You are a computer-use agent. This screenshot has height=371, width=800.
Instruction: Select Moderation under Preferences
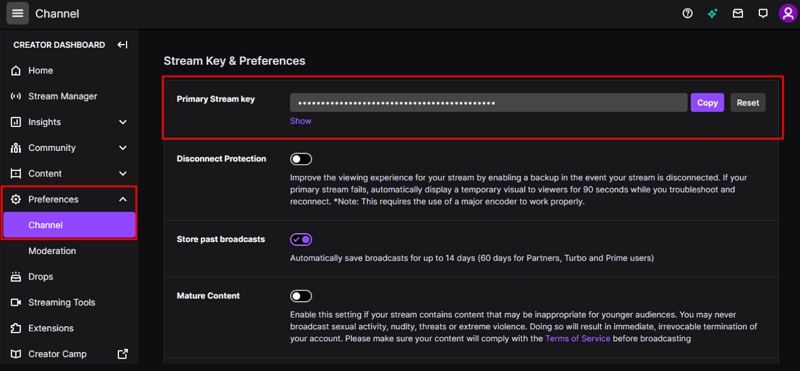[x=52, y=251]
